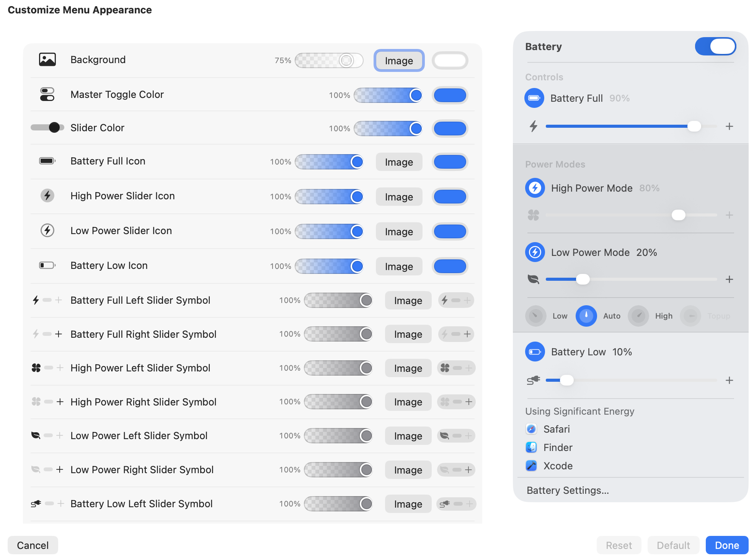The width and height of the screenshot is (754, 560).
Task: Open Battery Settings… menu item
Action: pos(568,490)
